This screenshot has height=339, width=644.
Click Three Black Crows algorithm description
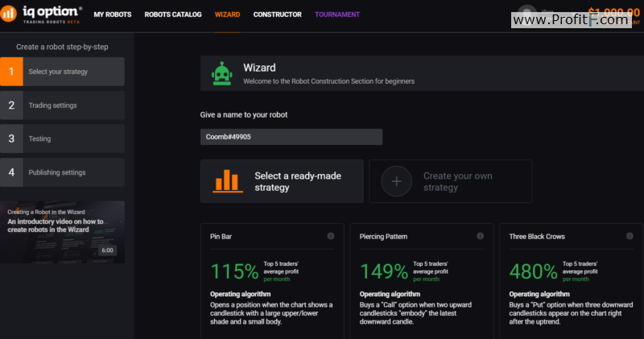pyautogui.click(x=571, y=313)
